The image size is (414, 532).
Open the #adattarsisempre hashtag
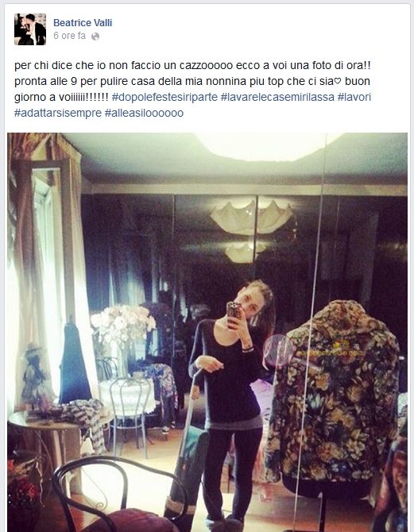[58, 113]
